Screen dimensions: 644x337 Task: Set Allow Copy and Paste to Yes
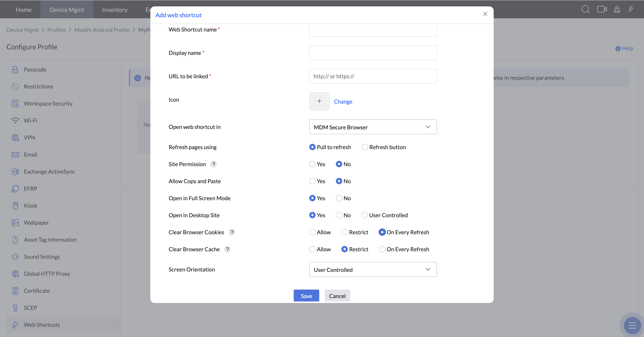(312, 181)
